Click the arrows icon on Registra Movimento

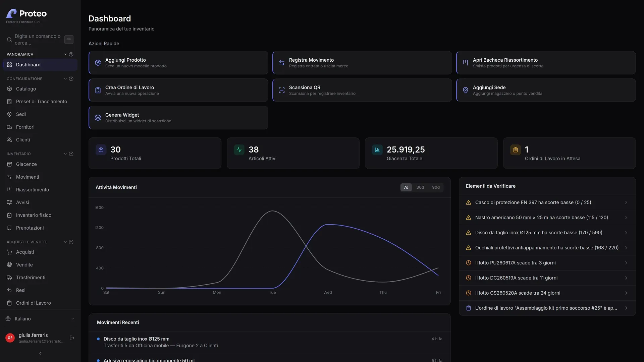[282, 63]
